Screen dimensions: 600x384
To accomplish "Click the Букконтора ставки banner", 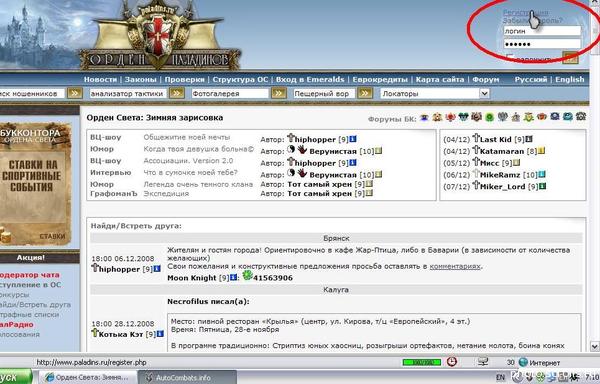I will click(35, 184).
